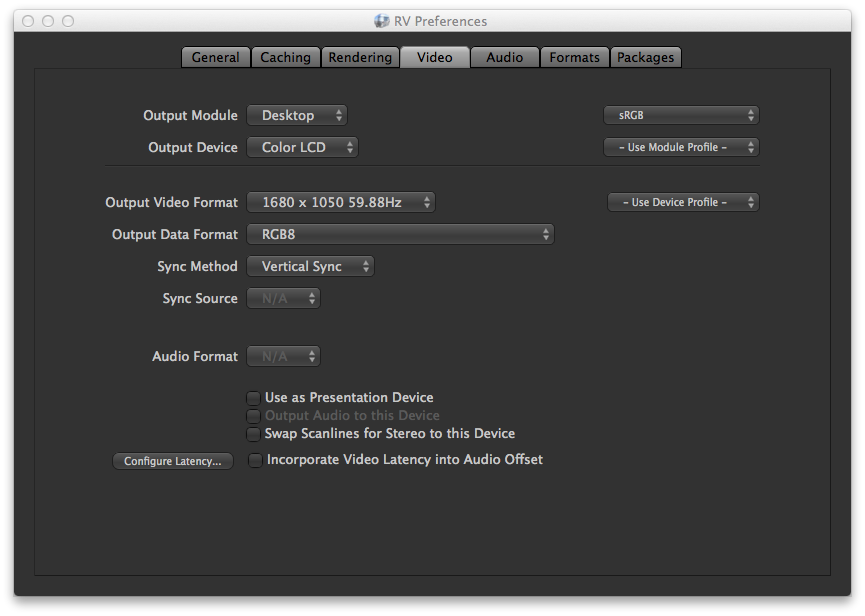Enable Use as Presentation Device checkbox
Screen dimensions: 865x616
click(253, 398)
